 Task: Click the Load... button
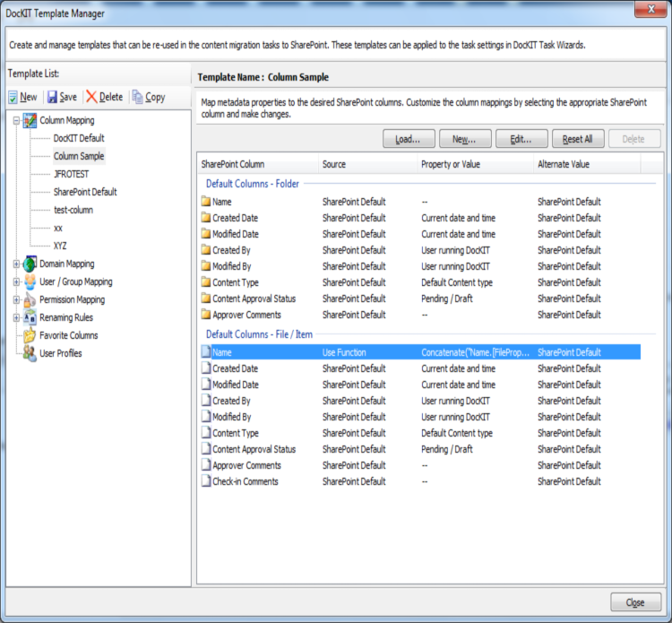(x=409, y=139)
